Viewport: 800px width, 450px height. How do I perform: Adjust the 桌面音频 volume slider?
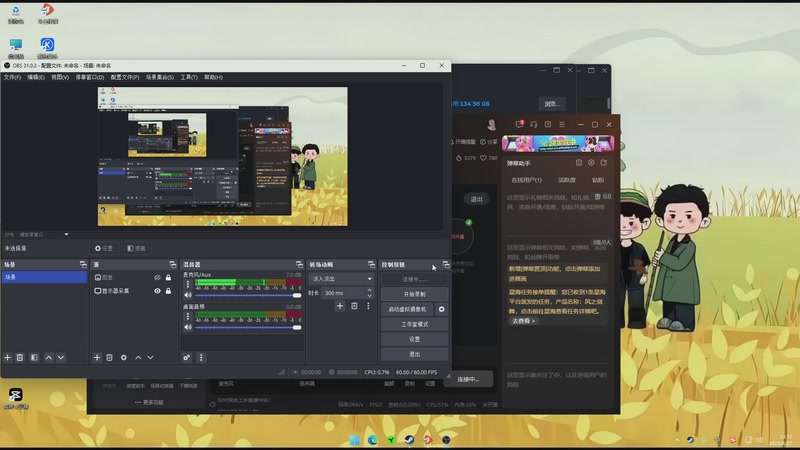pyautogui.click(x=248, y=327)
